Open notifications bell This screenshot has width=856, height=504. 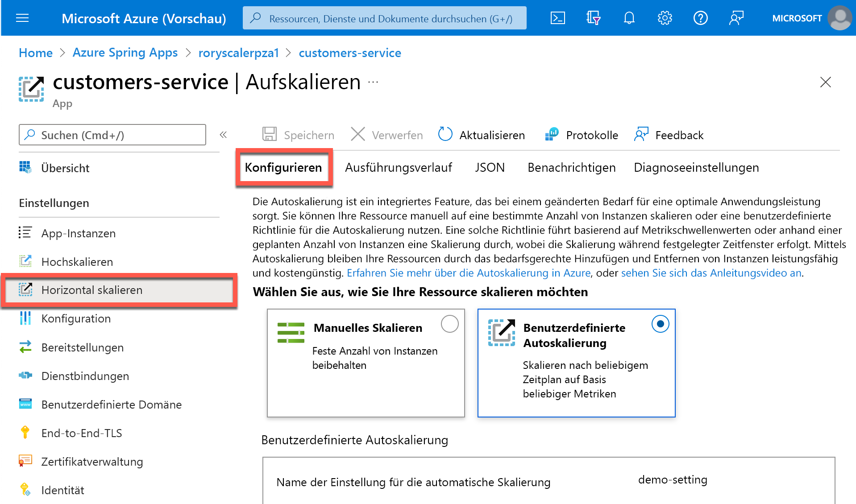(629, 18)
